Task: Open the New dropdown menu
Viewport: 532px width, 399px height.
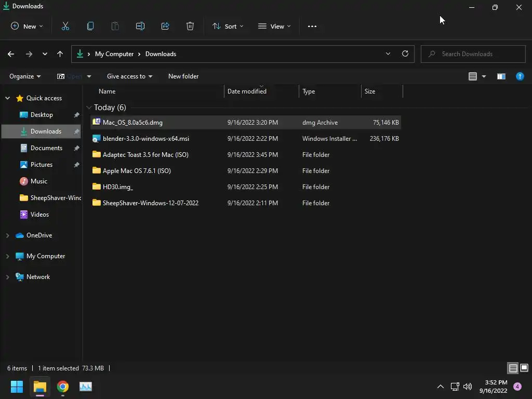Action: [27, 26]
